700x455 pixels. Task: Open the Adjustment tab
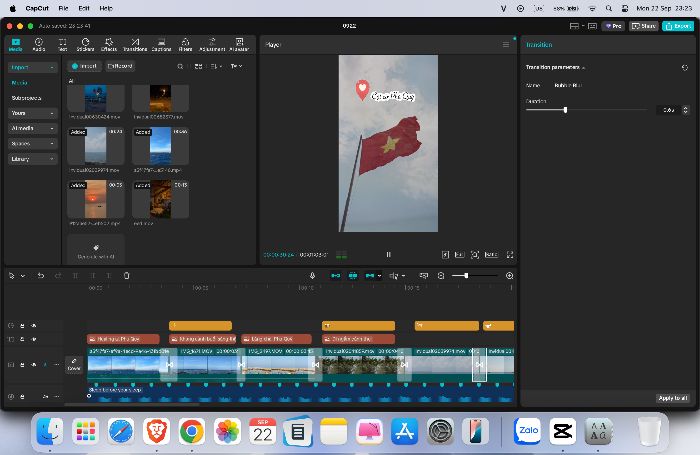tap(212, 44)
